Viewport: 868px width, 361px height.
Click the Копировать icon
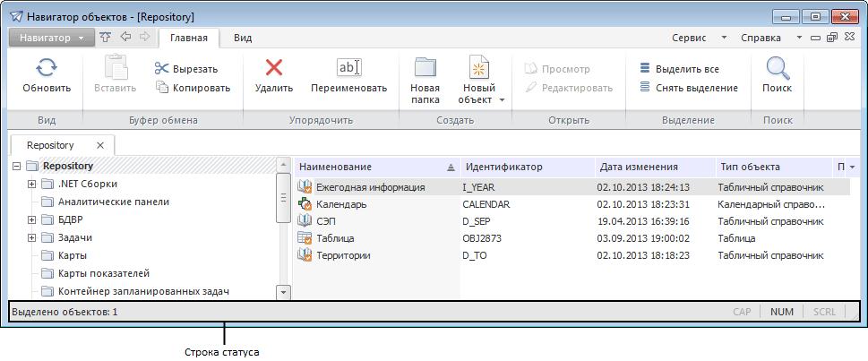coord(161,88)
